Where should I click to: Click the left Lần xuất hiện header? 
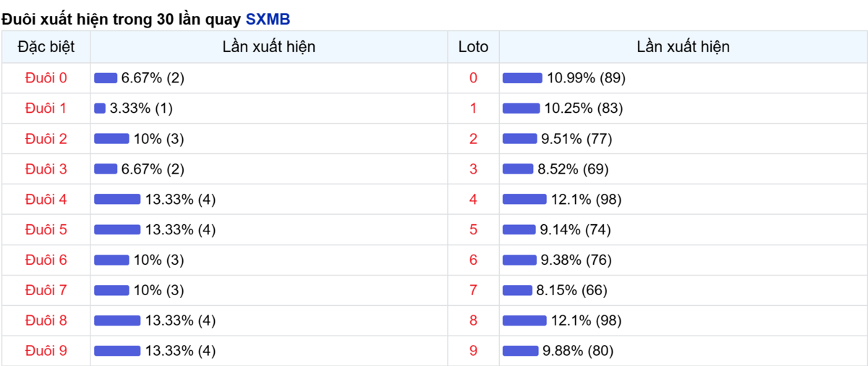[x=268, y=47]
